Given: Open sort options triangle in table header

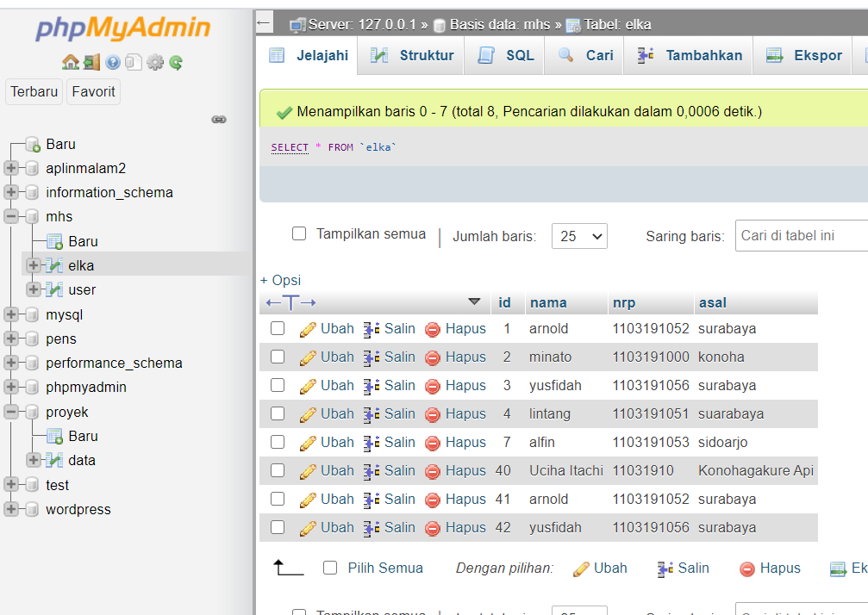Looking at the screenshot, I should 474,301.
